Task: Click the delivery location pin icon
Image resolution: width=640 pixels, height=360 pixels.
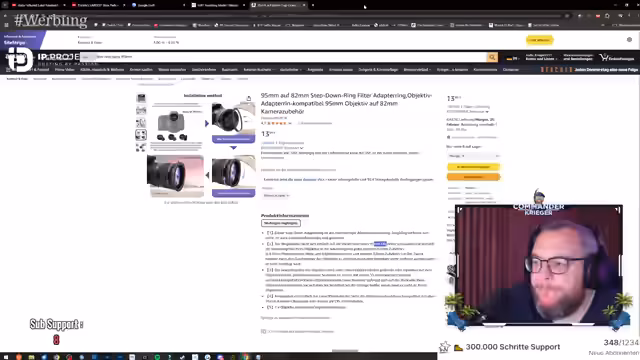Action: tap(449, 137)
